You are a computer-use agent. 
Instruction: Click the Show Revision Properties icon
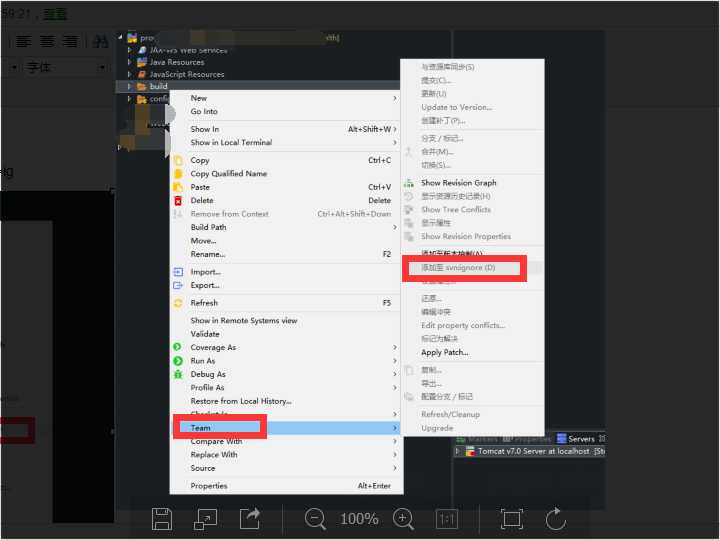tap(409, 236)
